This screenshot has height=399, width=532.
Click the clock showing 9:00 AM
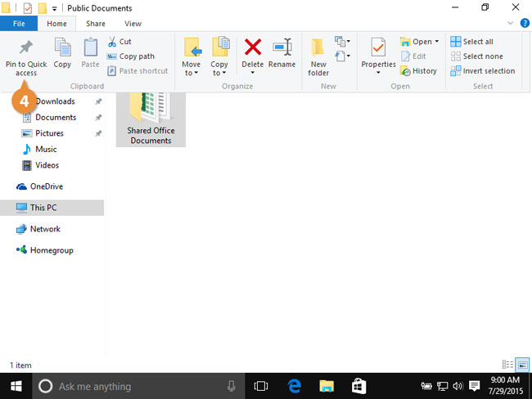point(505,386)
